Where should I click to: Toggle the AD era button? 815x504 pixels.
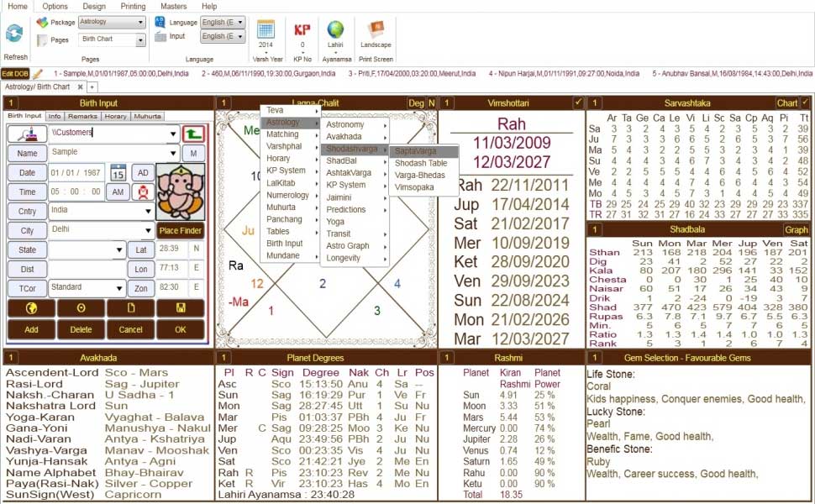click(143, 173)
